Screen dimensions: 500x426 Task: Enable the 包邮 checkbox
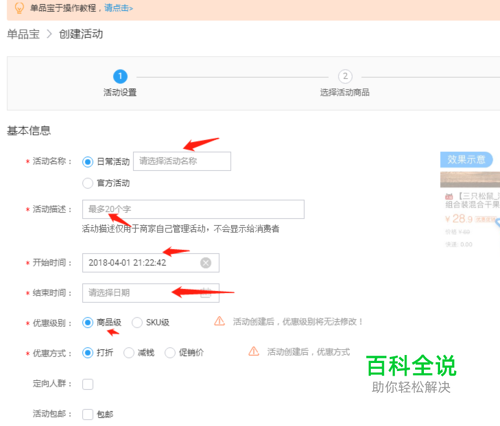tap(88, 414)
